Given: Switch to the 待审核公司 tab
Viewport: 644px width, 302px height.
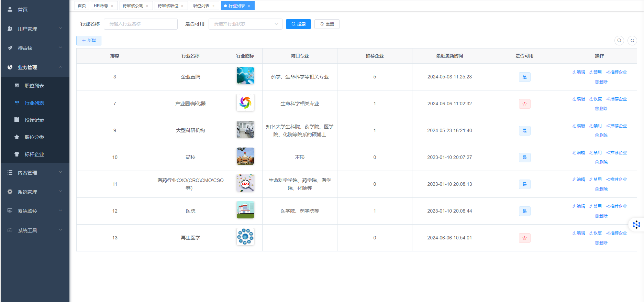Looking at the screenshot, I should click(x=133, y=6).
